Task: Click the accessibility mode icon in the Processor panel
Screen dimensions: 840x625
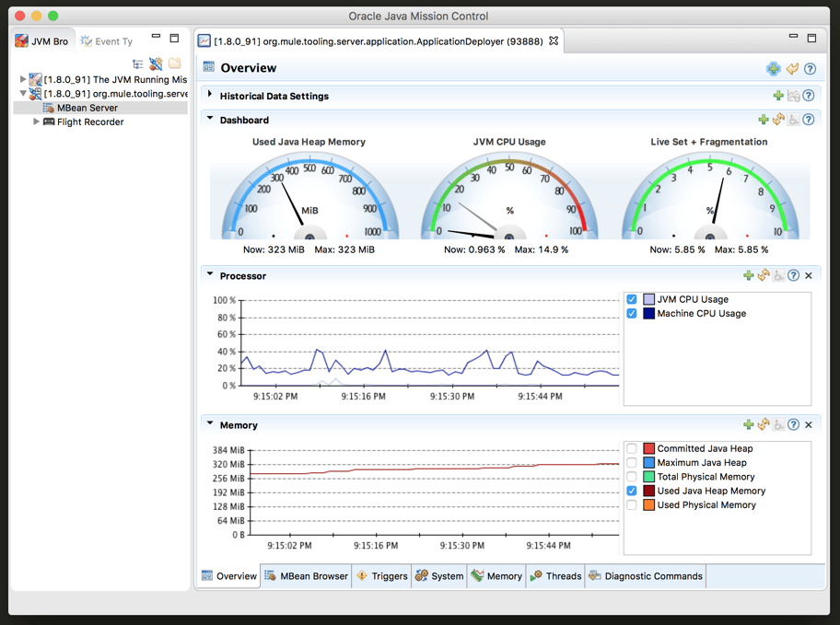Action: 779,275
